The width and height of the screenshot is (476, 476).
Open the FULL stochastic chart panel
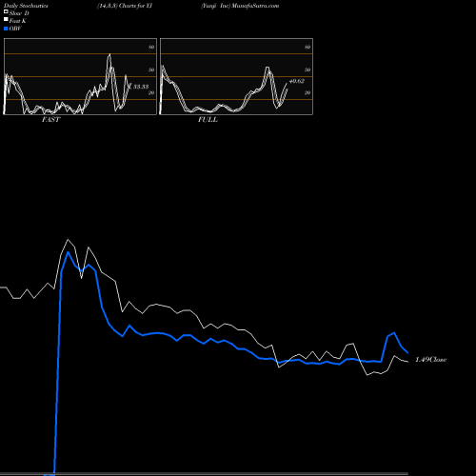236,76
